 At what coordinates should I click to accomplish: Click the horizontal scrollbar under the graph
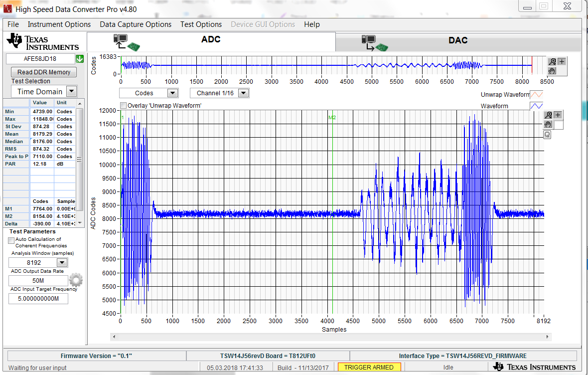coord(330,337)
